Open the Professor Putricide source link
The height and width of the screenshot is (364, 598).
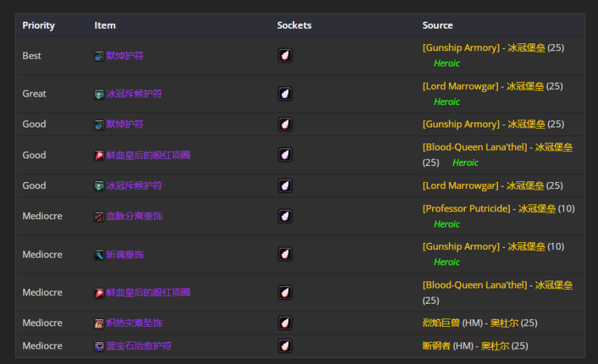[466, 209]
